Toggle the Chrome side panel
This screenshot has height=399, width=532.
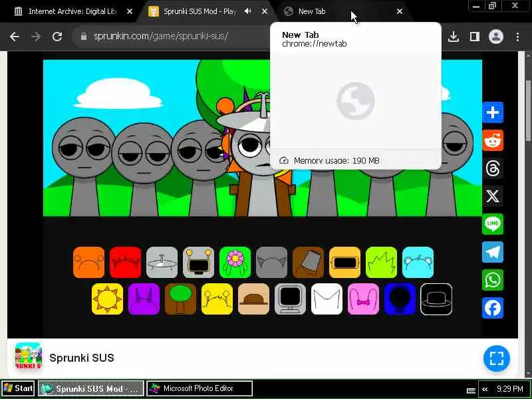475,37
